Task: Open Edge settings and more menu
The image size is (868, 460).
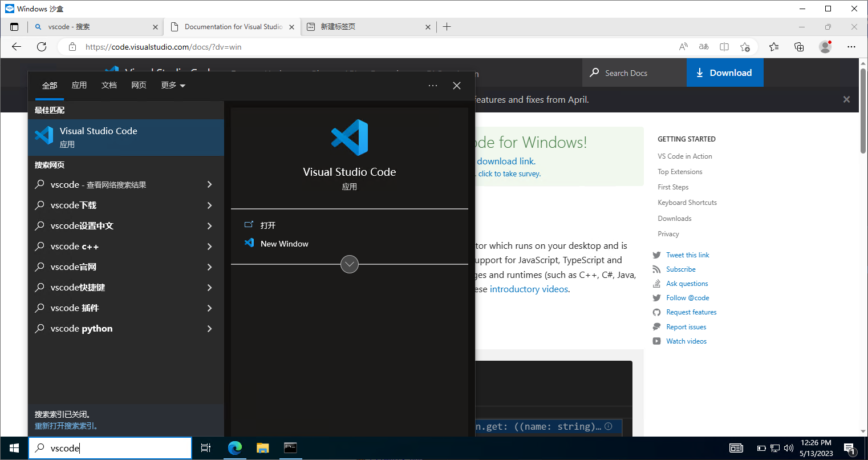Action: pos(851,47)
